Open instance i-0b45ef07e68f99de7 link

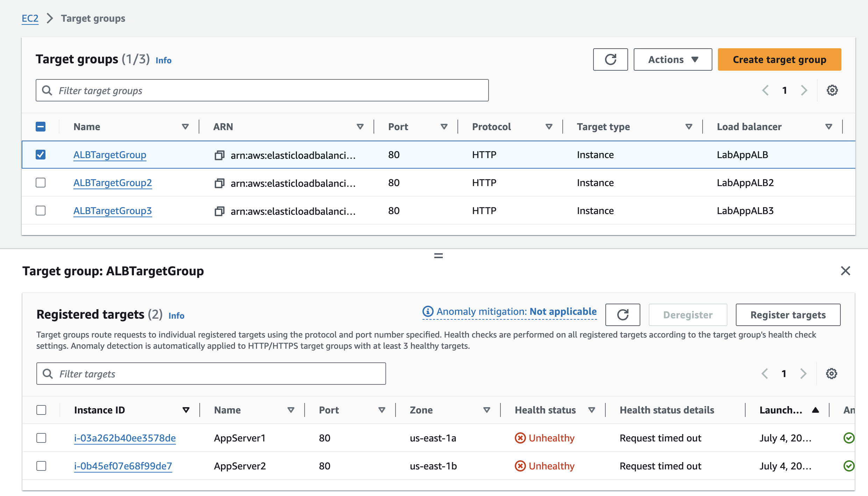(123, 466)
